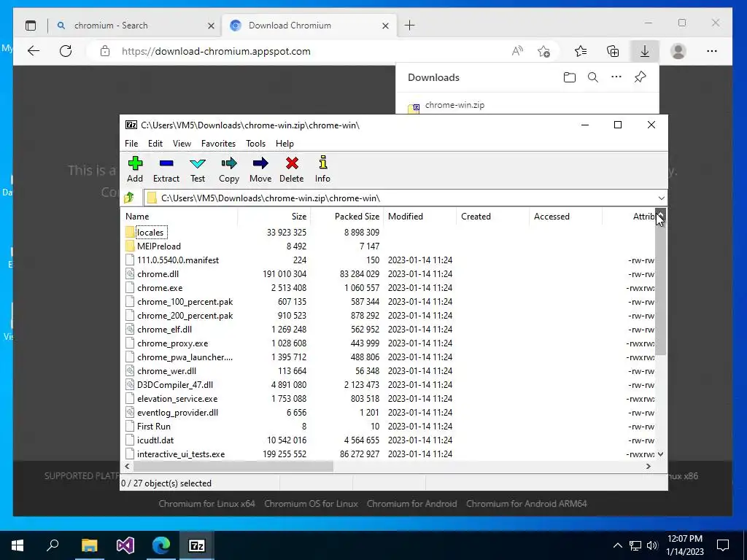Open the Favorites menu in 7-Zip
The height and width of the screenshot is (560, 747).
(218, 144)
